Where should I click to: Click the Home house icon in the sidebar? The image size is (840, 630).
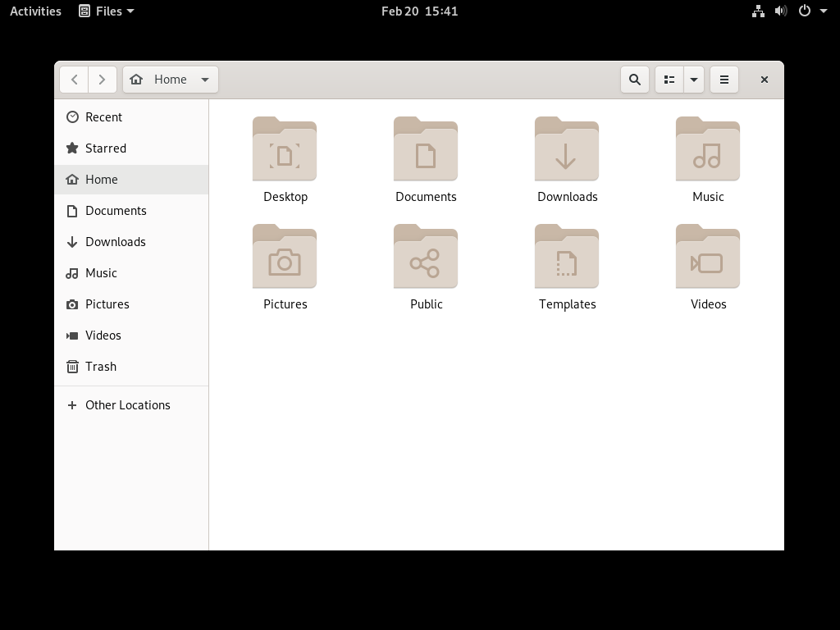click(72, 180)
